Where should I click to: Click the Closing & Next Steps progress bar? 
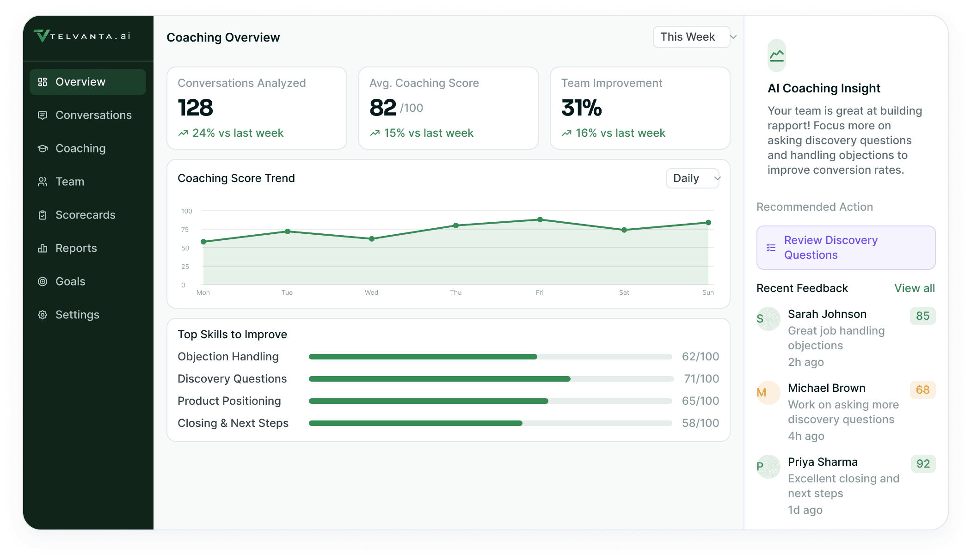[x=490, y=423]
